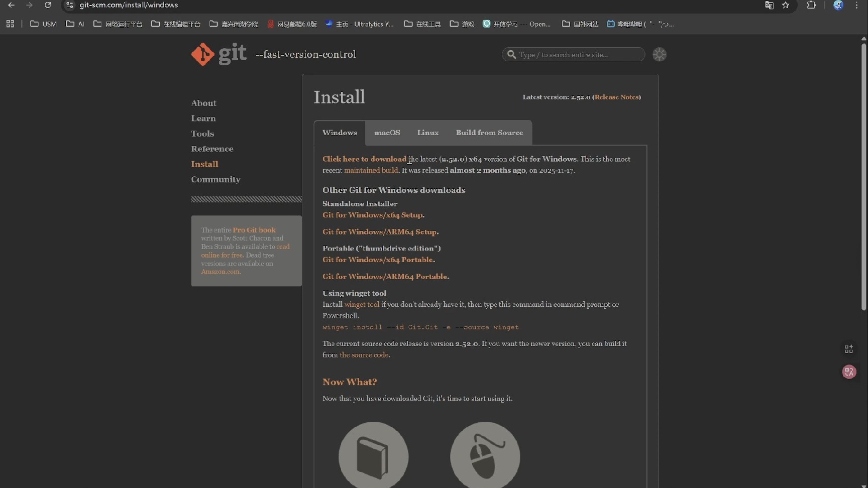868x488 pixels.
Task: Click the winget install command text
Action: click(420, 327)
